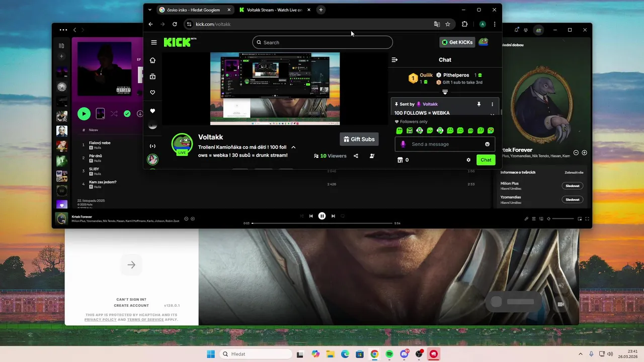Open Kick profile avatar at top right
The width and height of the screenshot is (644, 362).
click(484, 42)
